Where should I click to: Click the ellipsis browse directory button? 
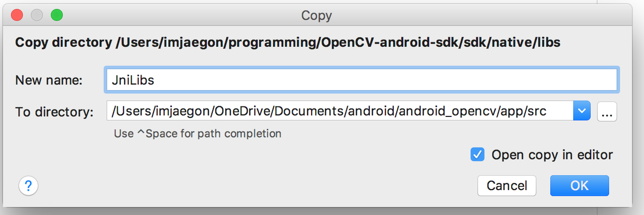[x=607, y=111]
